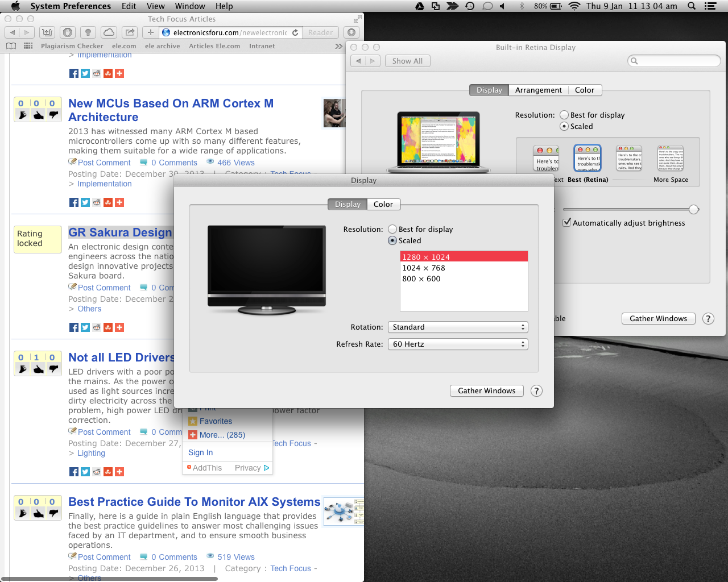Show the Reading List book icon
Viewport: 728px width, 582px height.
click(x=11, y=46)
